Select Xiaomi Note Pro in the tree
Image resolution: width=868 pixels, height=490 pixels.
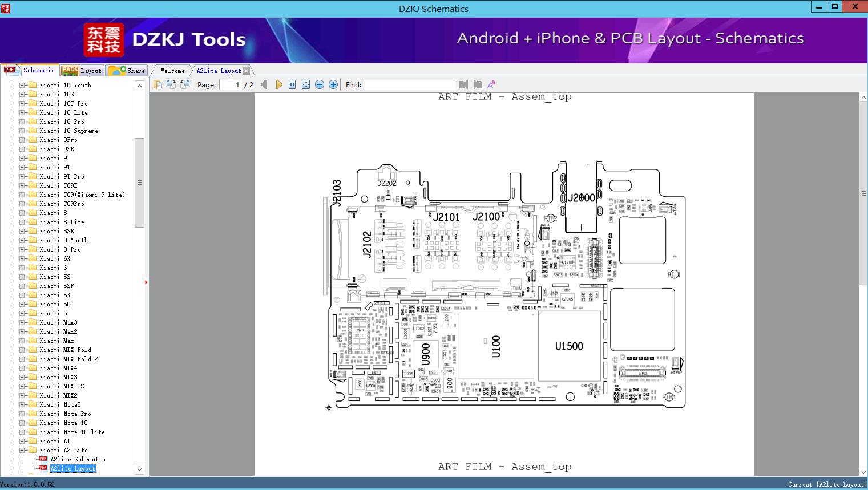[x=65, y=414]
